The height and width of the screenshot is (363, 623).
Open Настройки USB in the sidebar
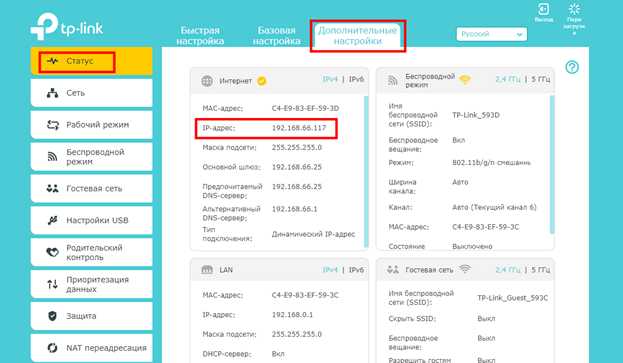(91, 220)
